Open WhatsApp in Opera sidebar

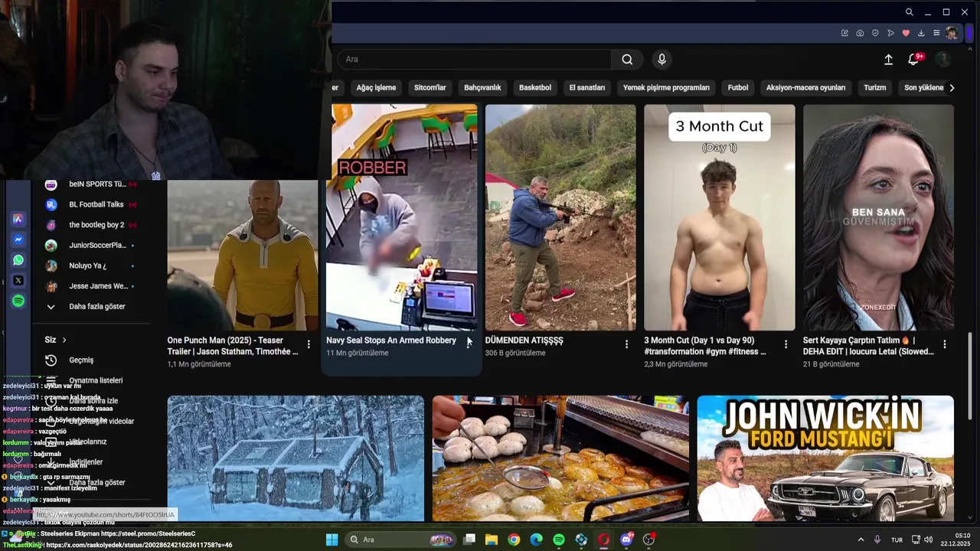pyautogui.click(x=18, y=260)
